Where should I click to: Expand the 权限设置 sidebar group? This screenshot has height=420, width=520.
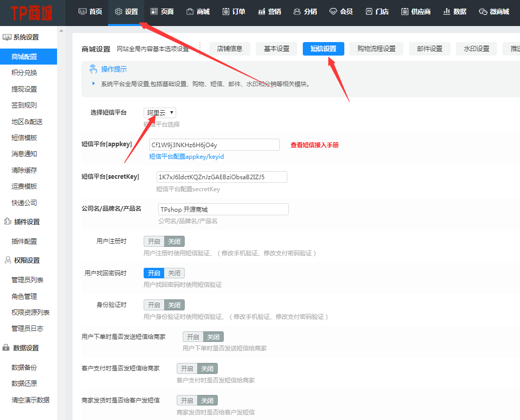click(x=26, y=260)
